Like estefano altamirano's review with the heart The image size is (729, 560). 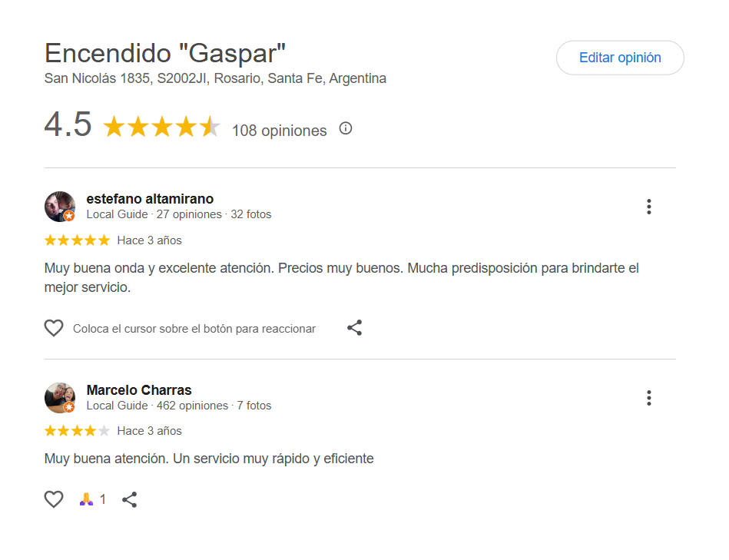coord(54,328)
